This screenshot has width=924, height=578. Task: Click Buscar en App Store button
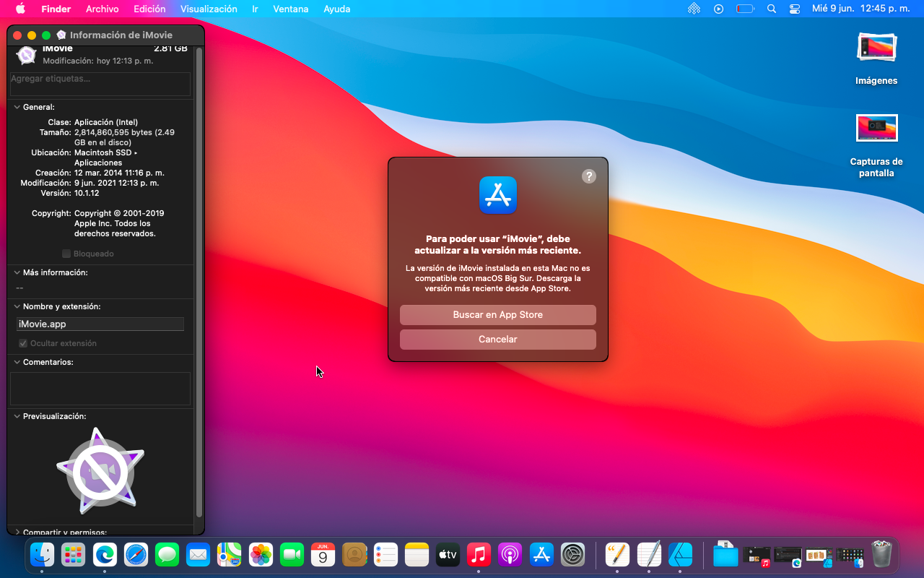pyautogui.click(x=498, y=315)
